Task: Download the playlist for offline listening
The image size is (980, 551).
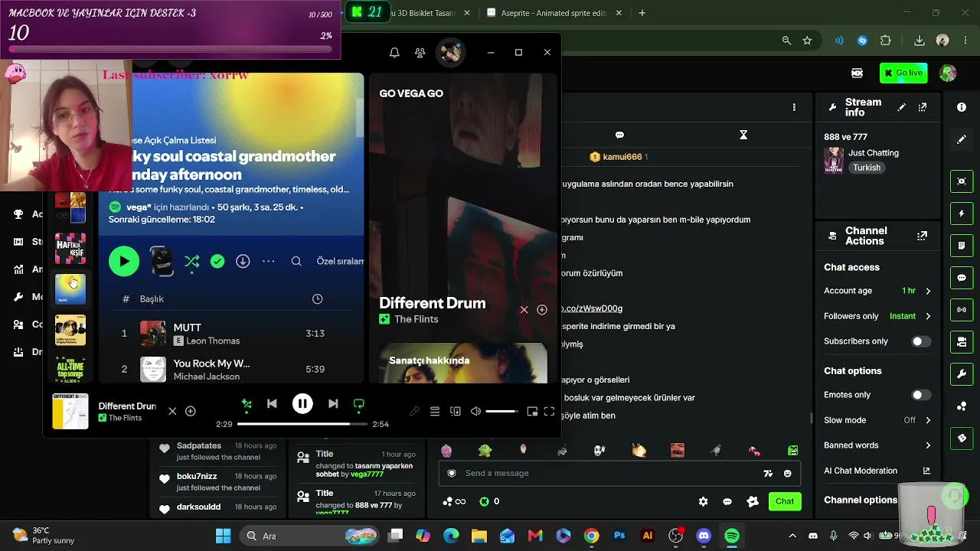Action: tap(243, 261)
